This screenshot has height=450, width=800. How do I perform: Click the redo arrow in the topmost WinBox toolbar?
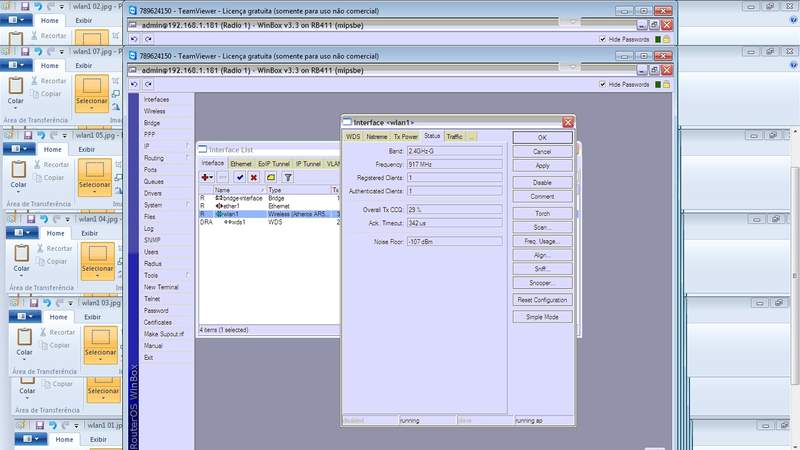(x=148, y=39)
